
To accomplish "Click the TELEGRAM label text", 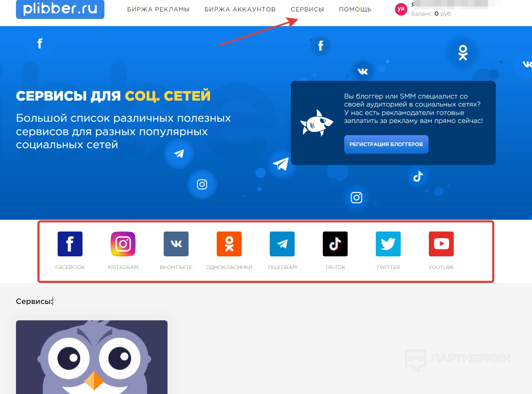I will pos(282,267).
